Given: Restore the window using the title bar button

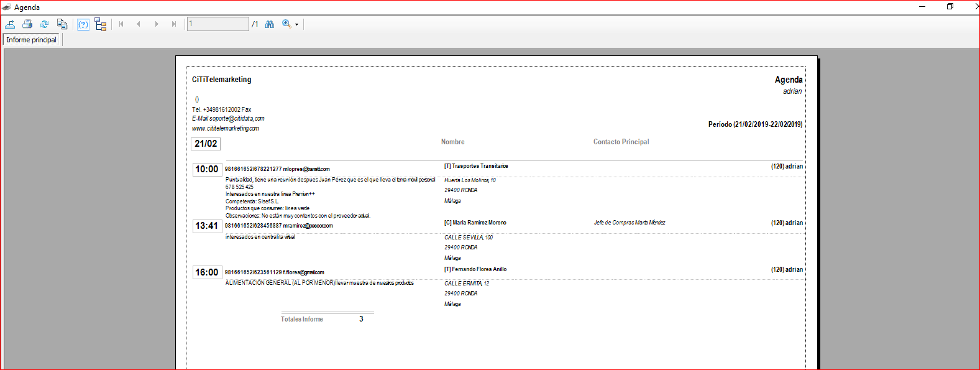Looking at the screenshot, I should [x=950, y=7].
